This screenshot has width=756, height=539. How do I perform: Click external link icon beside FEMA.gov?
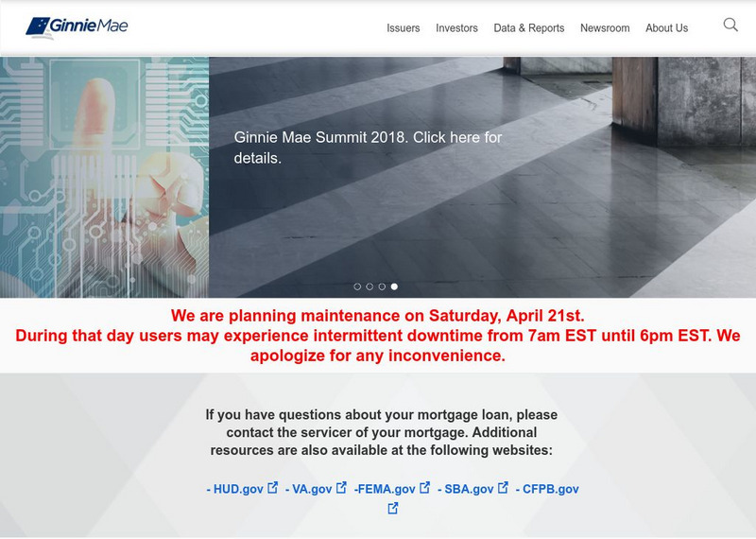pos(424,487)
